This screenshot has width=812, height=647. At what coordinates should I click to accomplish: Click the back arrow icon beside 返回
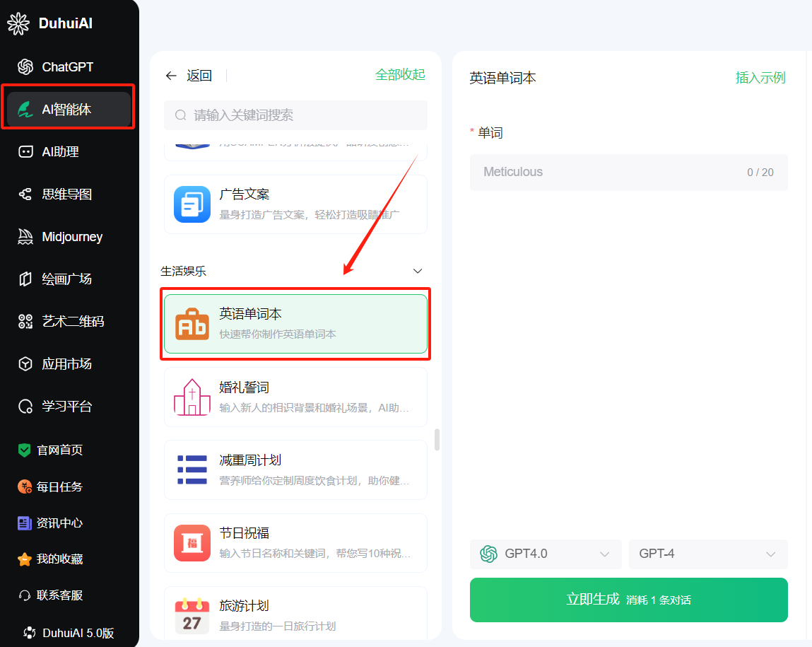[x=172, y=76]
